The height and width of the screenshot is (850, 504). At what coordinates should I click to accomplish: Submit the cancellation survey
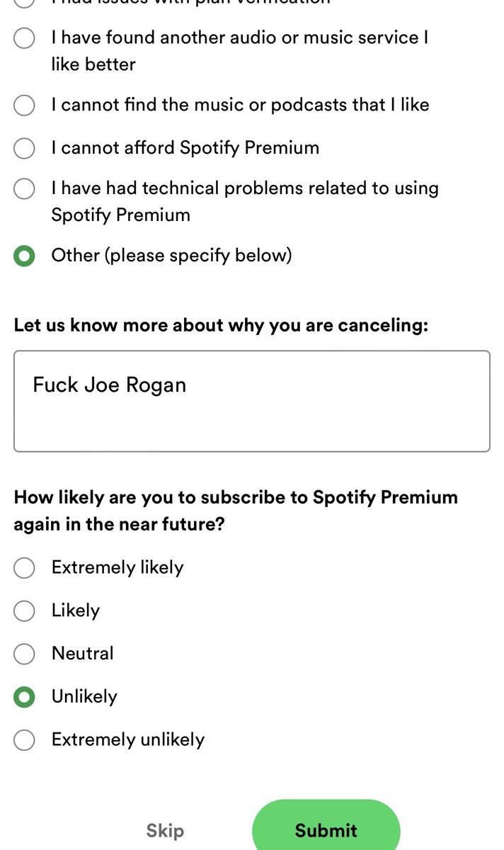(326, 829)
